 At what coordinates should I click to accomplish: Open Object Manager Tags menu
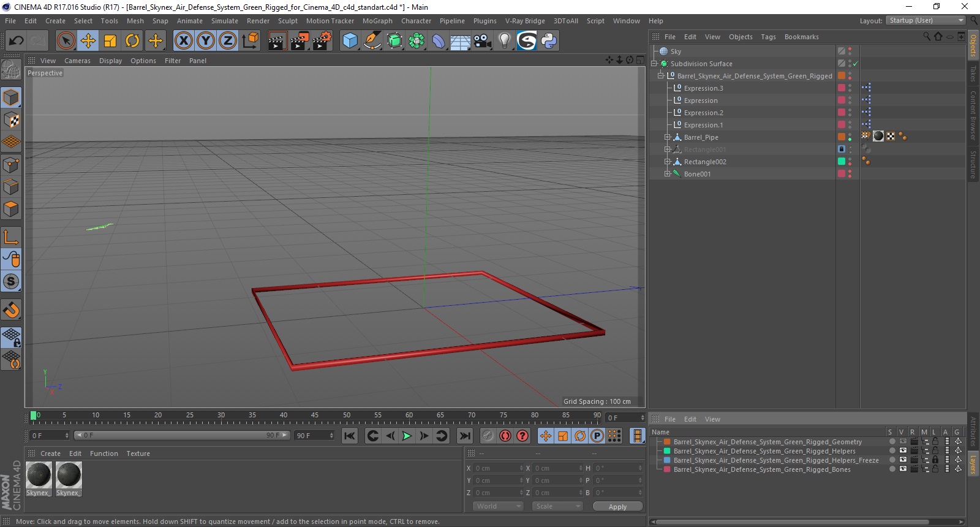coord(768,37)
